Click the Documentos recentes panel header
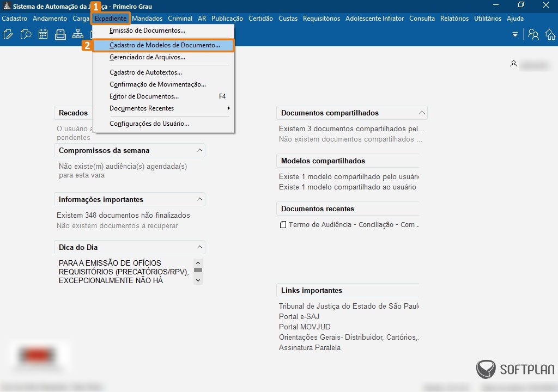558x392 pixels. pos(348,209)
